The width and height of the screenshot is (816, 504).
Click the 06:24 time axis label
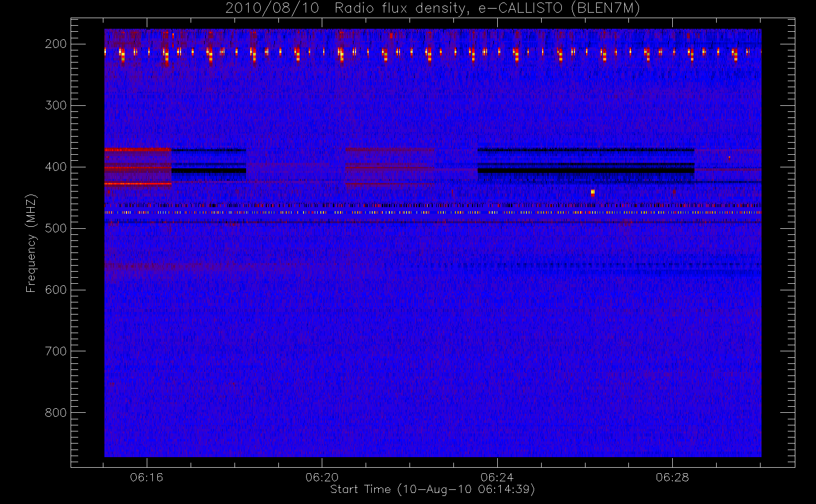[497, 477]
